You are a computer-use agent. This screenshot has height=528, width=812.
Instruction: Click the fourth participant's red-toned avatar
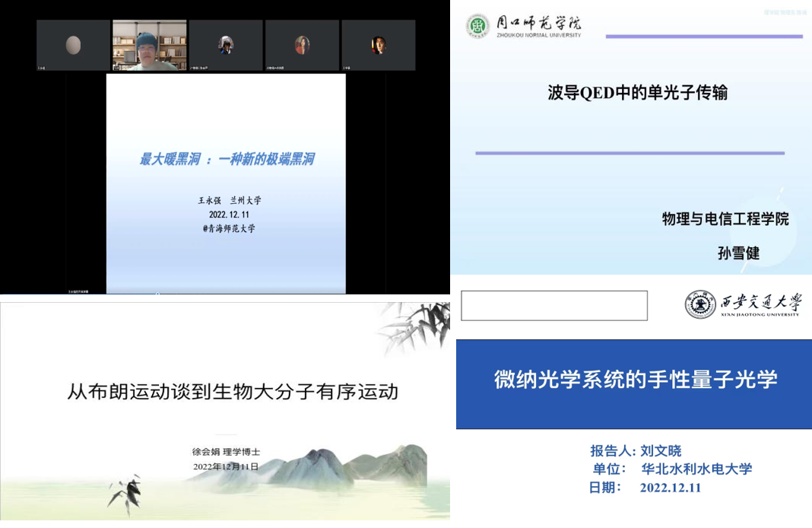tap(302, 45)
